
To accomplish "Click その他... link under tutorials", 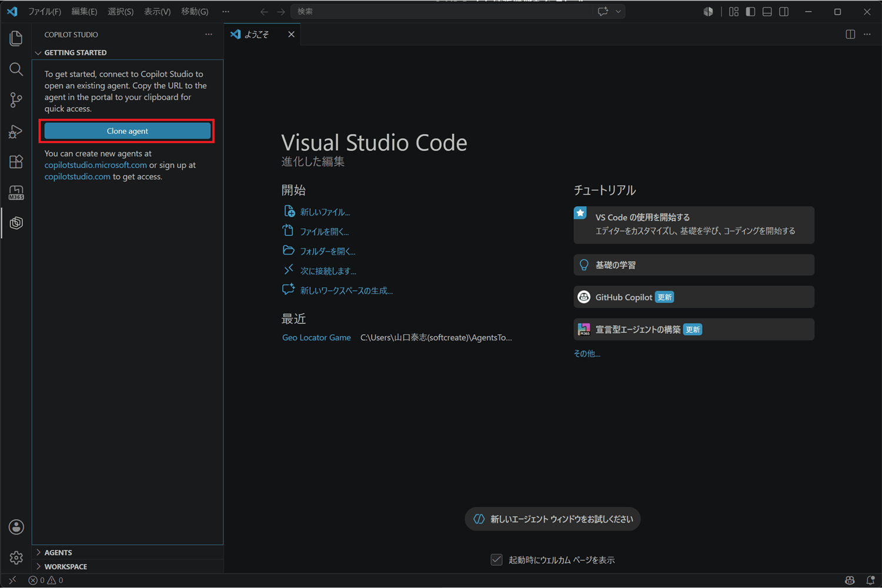I will tap(587, 353).
